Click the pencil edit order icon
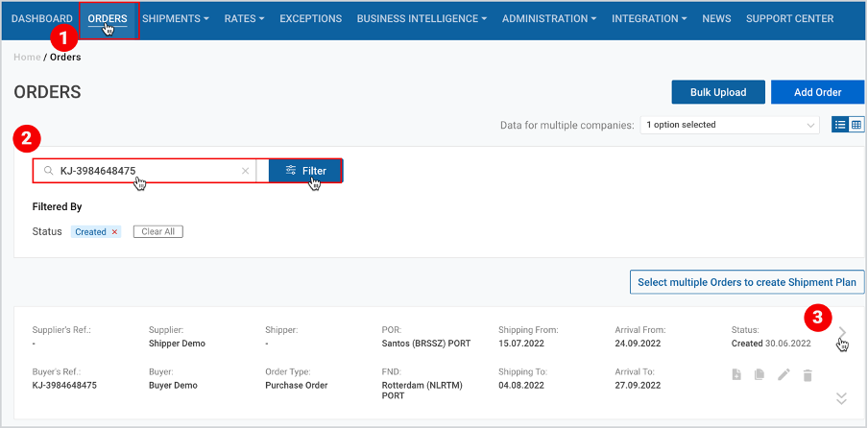Screen dimensions: 868x428 click(x=784, y=375)
